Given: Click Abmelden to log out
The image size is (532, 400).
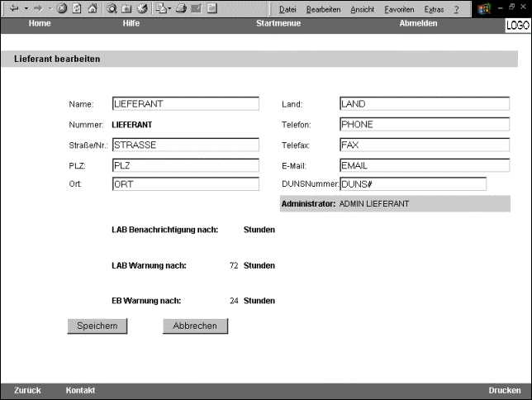Looking at the screenshot, I should pyautogui.click(x=418, y=23).
